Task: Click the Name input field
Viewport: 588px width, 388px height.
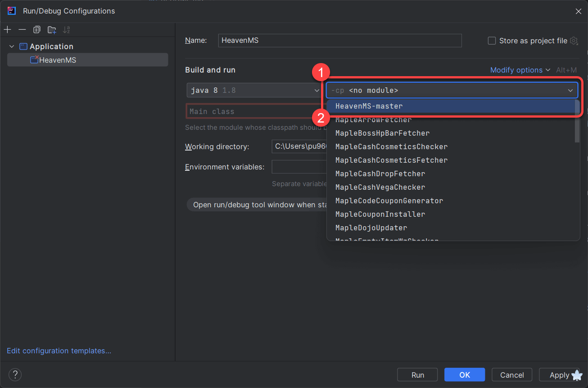Action: [x=340, y=41]
